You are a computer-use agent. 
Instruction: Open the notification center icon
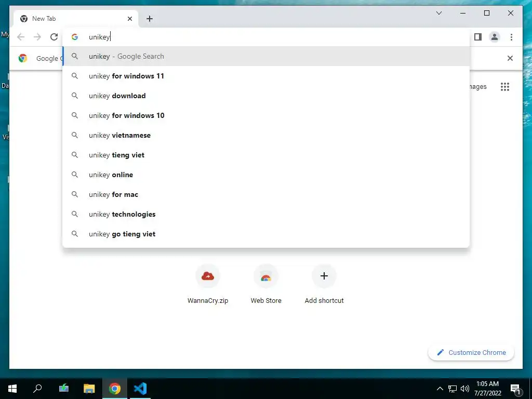[516, 389]
